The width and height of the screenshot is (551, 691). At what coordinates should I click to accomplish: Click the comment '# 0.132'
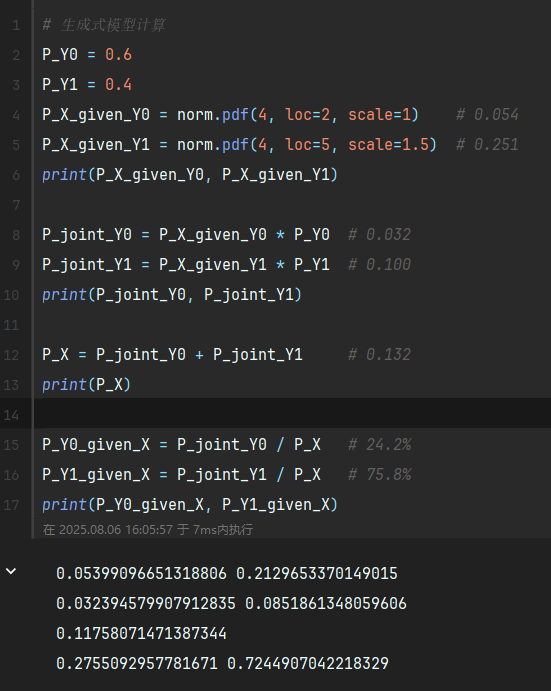click(379, 354)
